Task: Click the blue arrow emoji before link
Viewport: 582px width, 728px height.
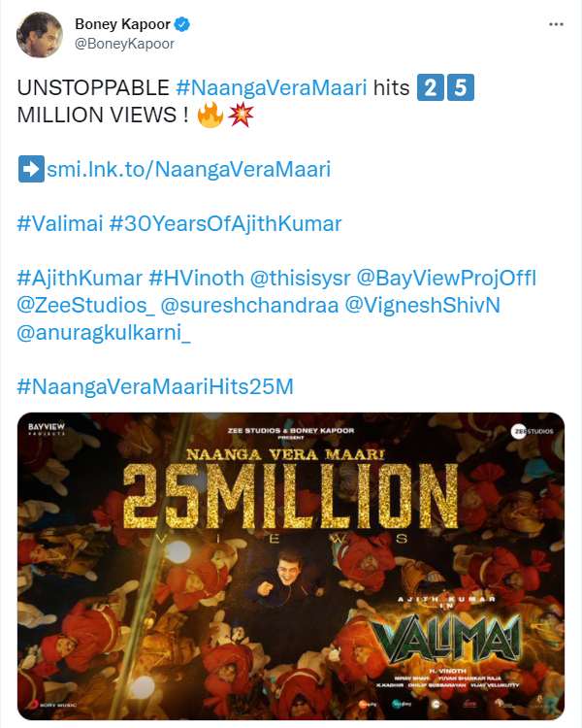Action: pos(31,169)
